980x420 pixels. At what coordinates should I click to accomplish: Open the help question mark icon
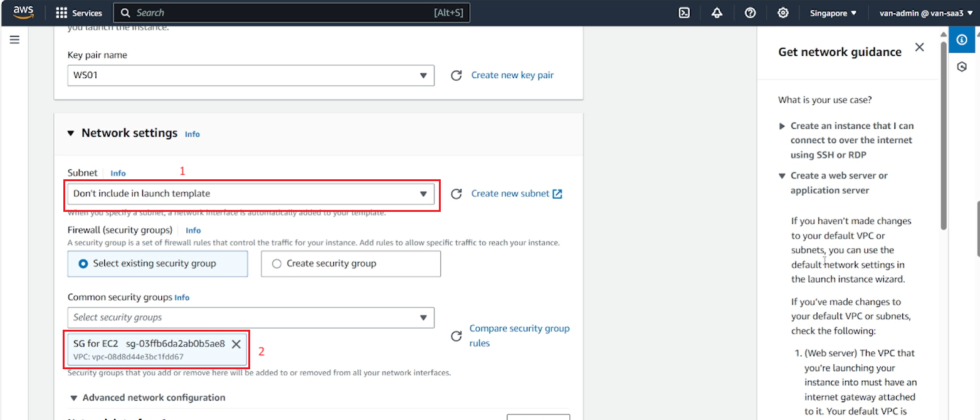point(750,13)
